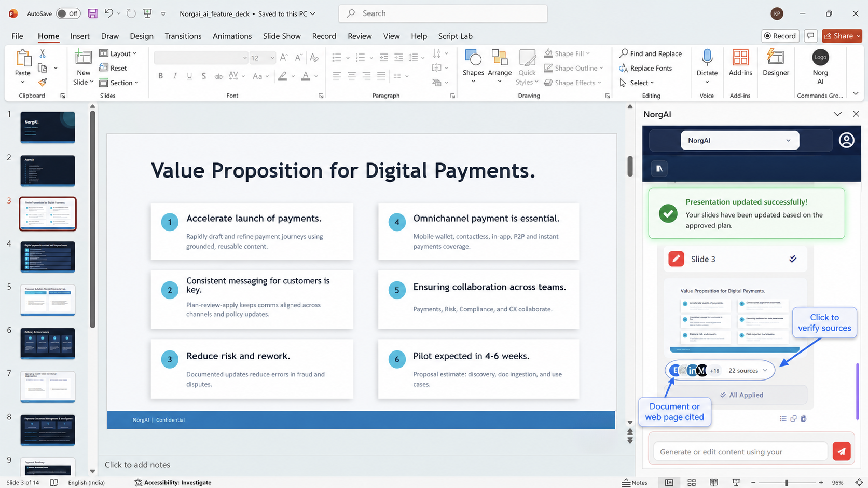Image resolution: width=868 pixels, height=488 pixels.
Task: Switch to Reading View
Action: (714, 482)
